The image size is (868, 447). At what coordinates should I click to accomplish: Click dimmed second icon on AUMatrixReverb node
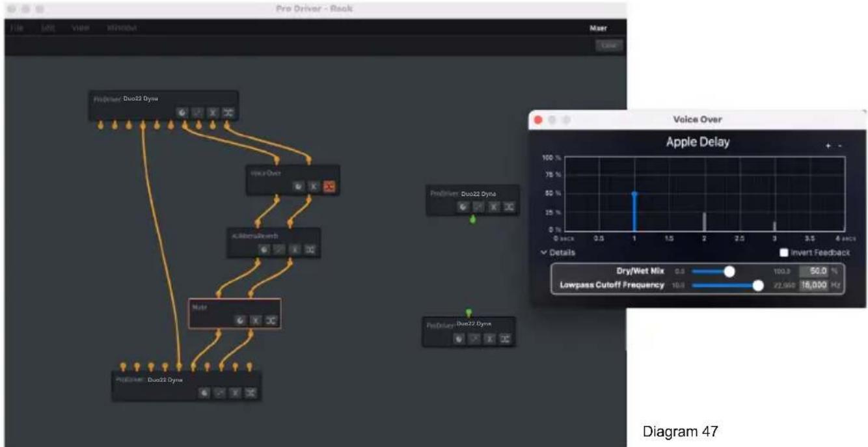pyautogui.click(x=279, y=249)
